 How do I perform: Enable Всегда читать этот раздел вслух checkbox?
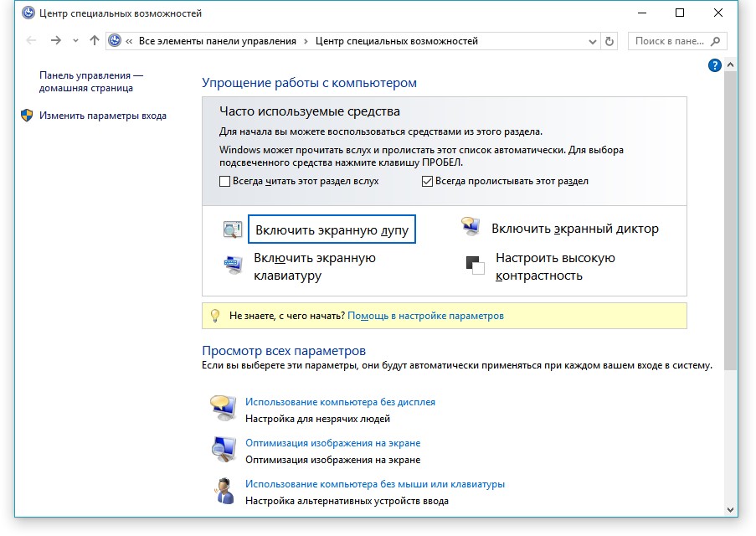coord(224,181)
